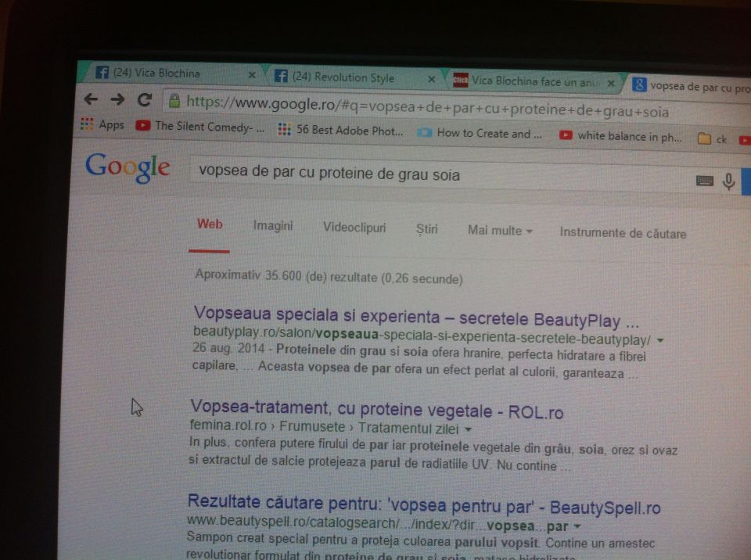Switch to Imagini results
The width and height of the screenshot is (751, 560).
tap(272, 225)
